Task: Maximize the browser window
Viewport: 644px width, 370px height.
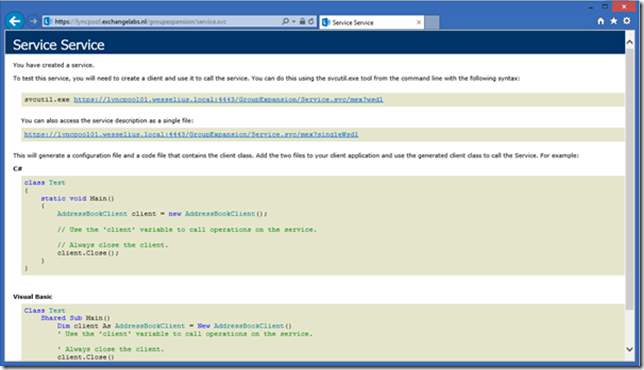Action: pos(605,7)
